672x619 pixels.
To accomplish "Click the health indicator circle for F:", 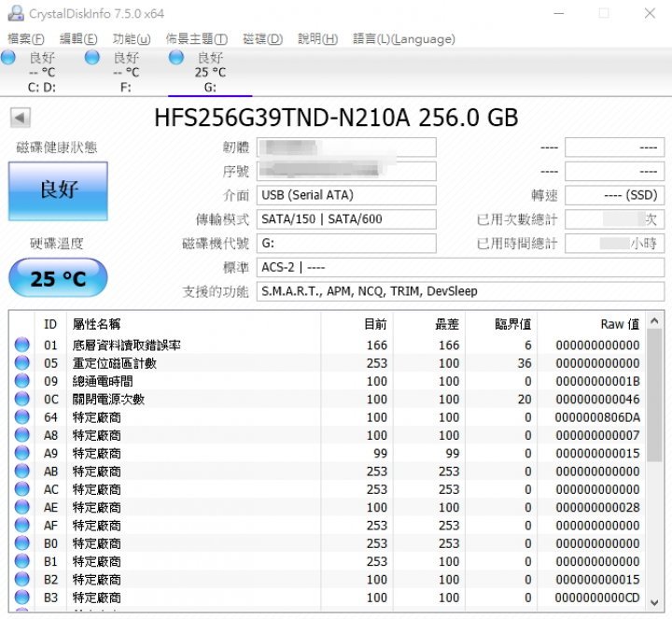I will (x=92, y=57).
